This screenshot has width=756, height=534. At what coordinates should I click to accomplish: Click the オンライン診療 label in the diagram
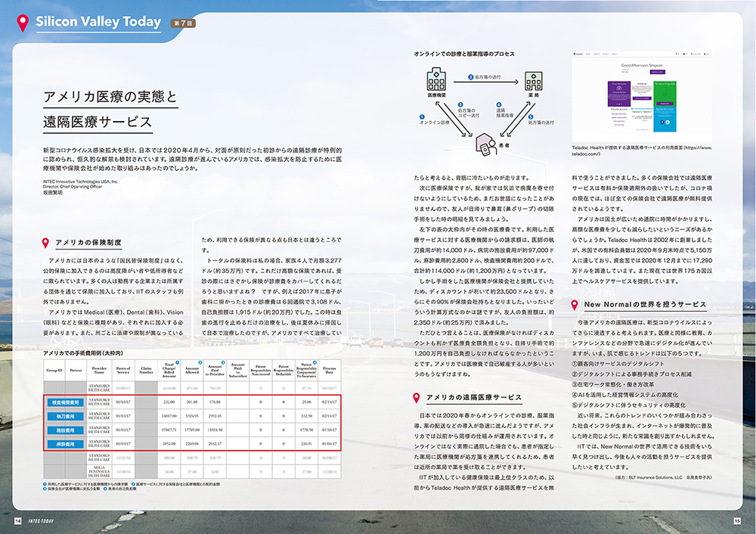click(434, 123)
